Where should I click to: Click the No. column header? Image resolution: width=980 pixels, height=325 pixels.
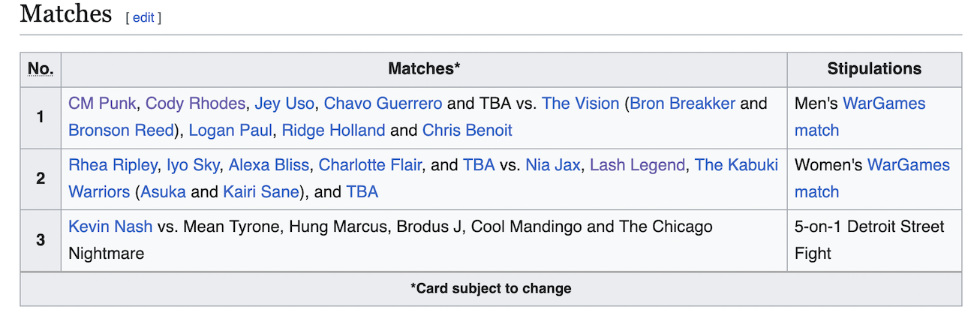[x=41, y=69]
